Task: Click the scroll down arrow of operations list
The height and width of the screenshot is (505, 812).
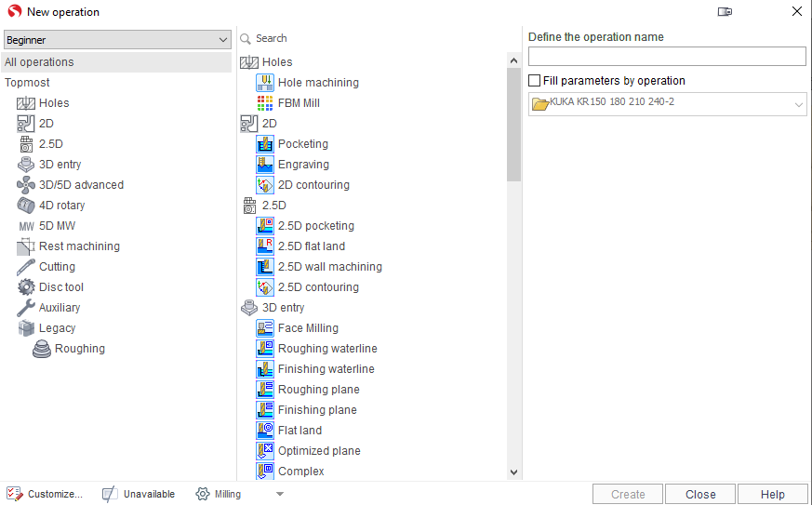Action: tap(513, 472)
